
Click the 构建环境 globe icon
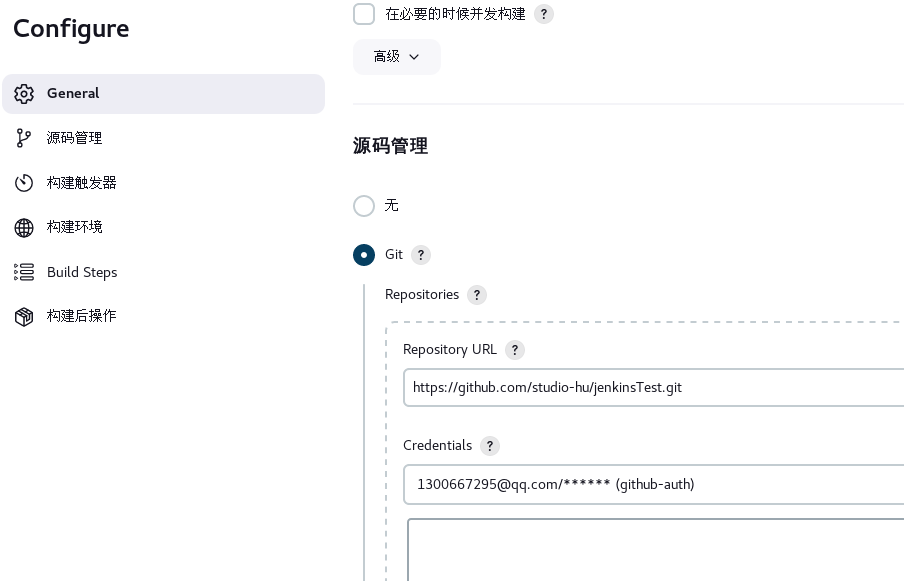(x=24, y=227)
